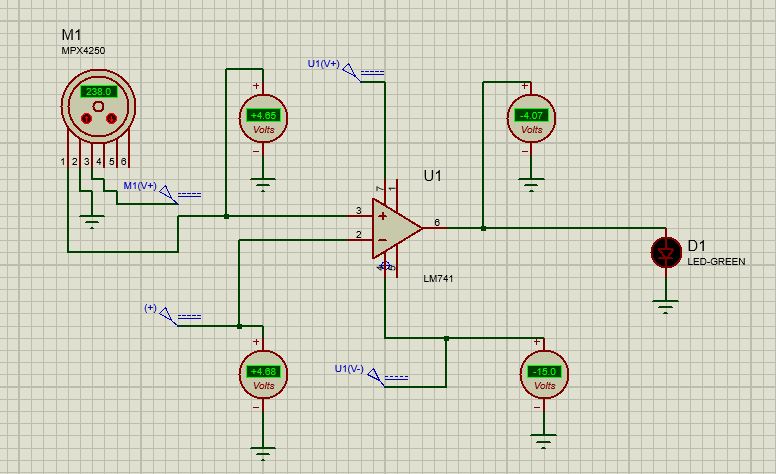Click the U1(V-) voltage probe
Screen dimensions: 776x474
pos(376,377)
